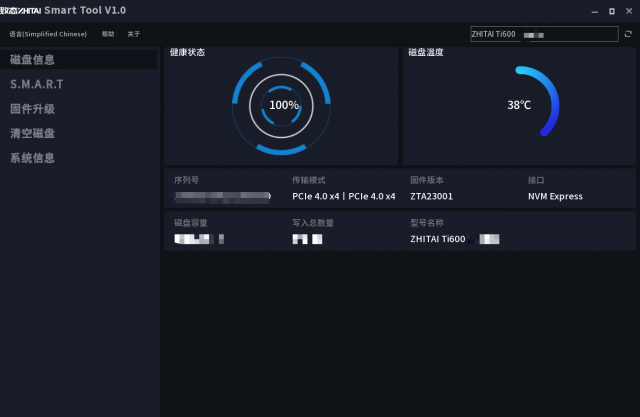
Task: Close the Smart Tool window
Action: click(x=629, y=11)
